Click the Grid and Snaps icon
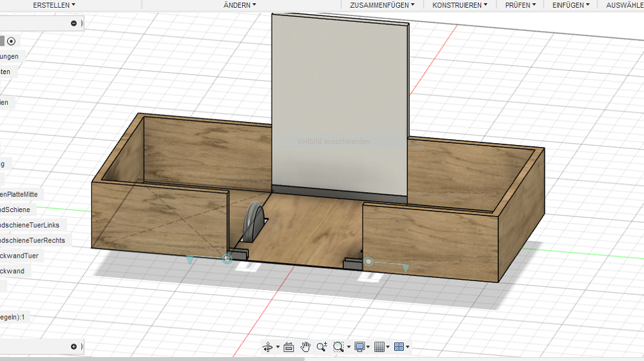The width and height of the screenshot is (644, 361). (379, 347)
